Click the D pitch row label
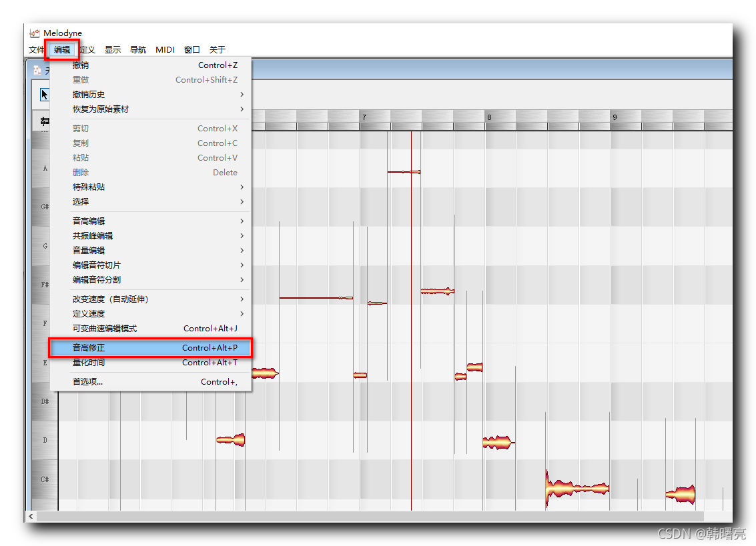This screenshot has height=546, width=756. click(45, 440)
